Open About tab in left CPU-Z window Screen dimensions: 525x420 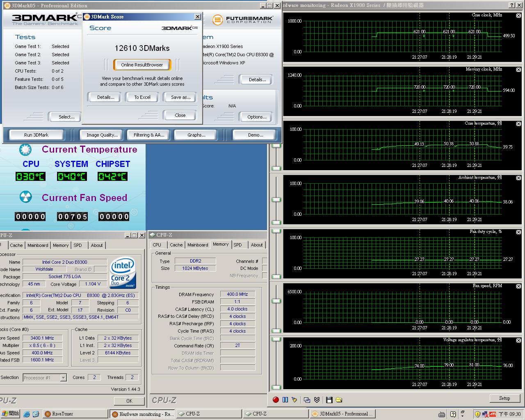tap(97, 245)
